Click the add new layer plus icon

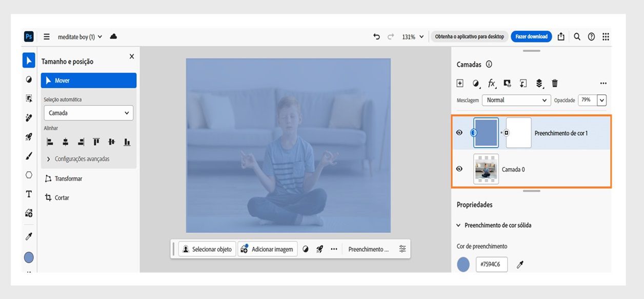[460, 83]
